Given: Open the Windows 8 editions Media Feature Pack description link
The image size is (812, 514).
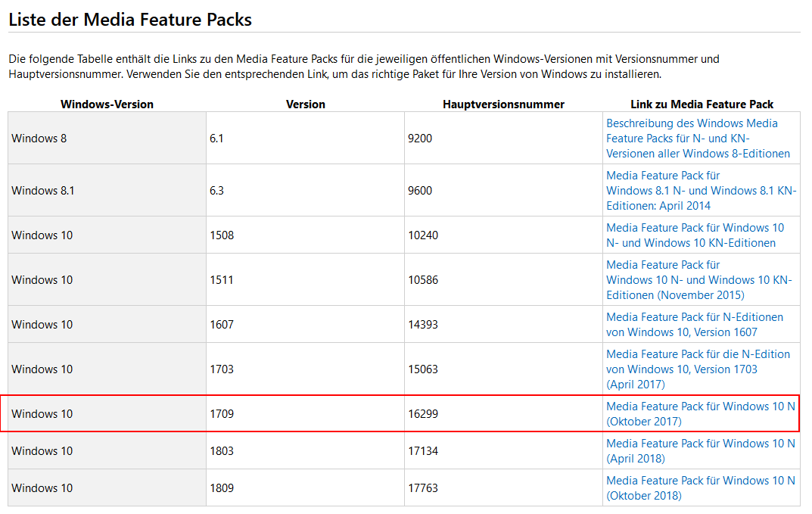Looking at the screenshot, I should (x=697, y=139).
